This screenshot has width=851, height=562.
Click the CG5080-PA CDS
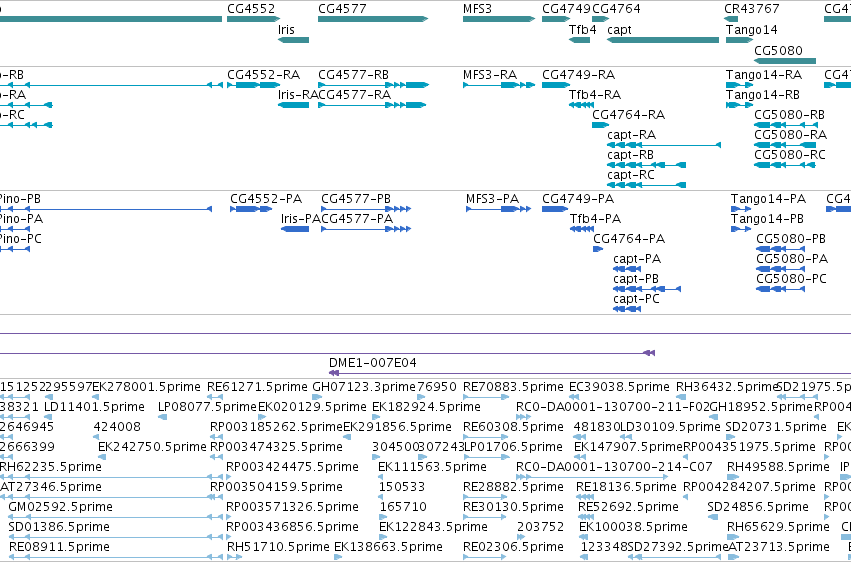point(780,269)
